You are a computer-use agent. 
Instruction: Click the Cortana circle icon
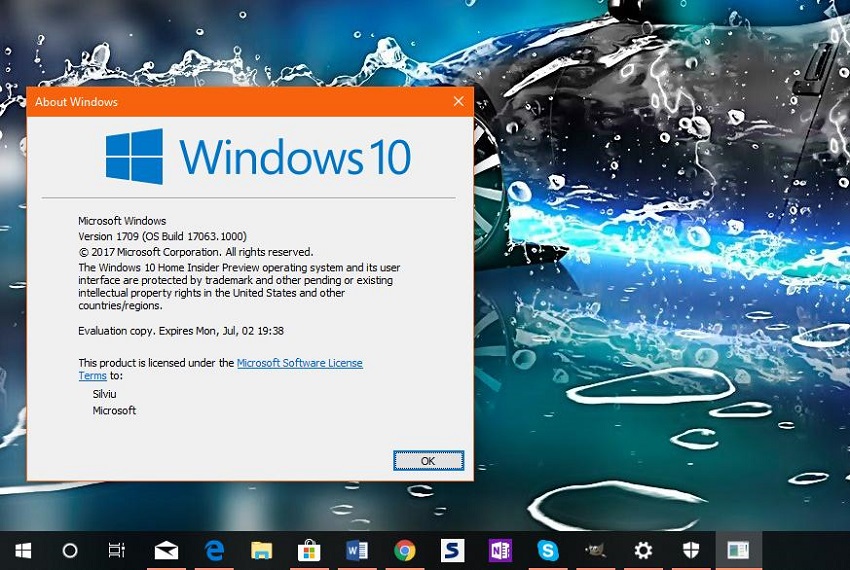click(70, 550)
